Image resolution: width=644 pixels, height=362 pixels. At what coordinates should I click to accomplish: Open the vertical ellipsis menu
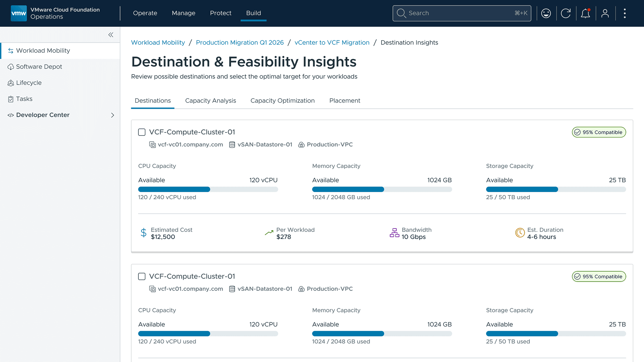(625, 13)
